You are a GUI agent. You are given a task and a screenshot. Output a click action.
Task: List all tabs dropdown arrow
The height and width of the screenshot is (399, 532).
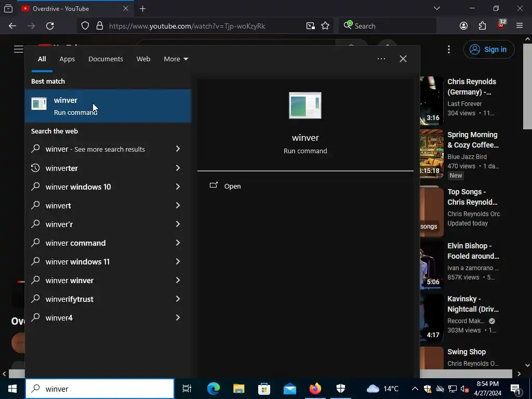coord(436,8)
